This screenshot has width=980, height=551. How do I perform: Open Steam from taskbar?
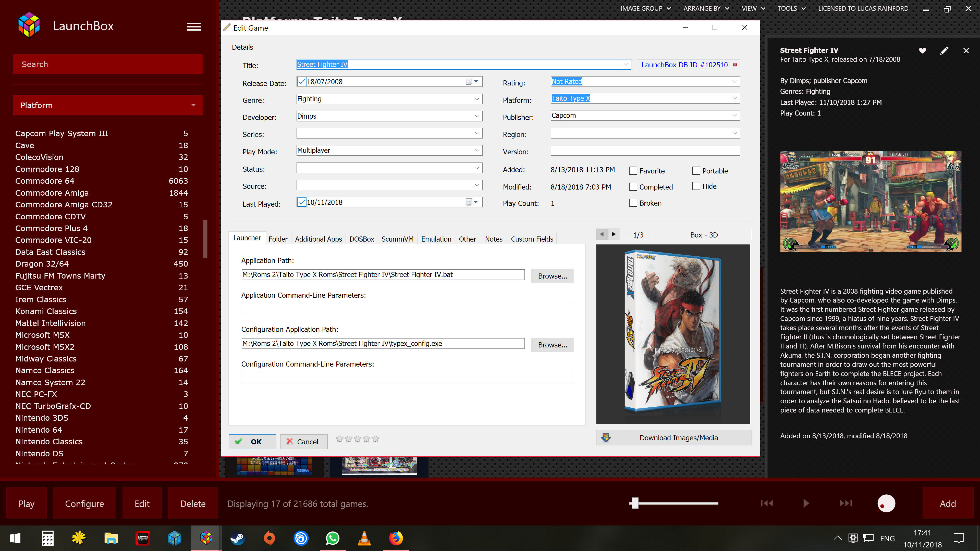[238, 538]
